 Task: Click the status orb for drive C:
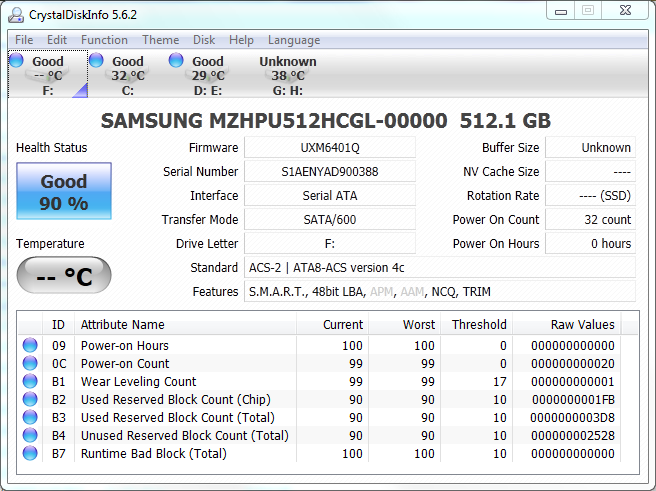point(96,61)
